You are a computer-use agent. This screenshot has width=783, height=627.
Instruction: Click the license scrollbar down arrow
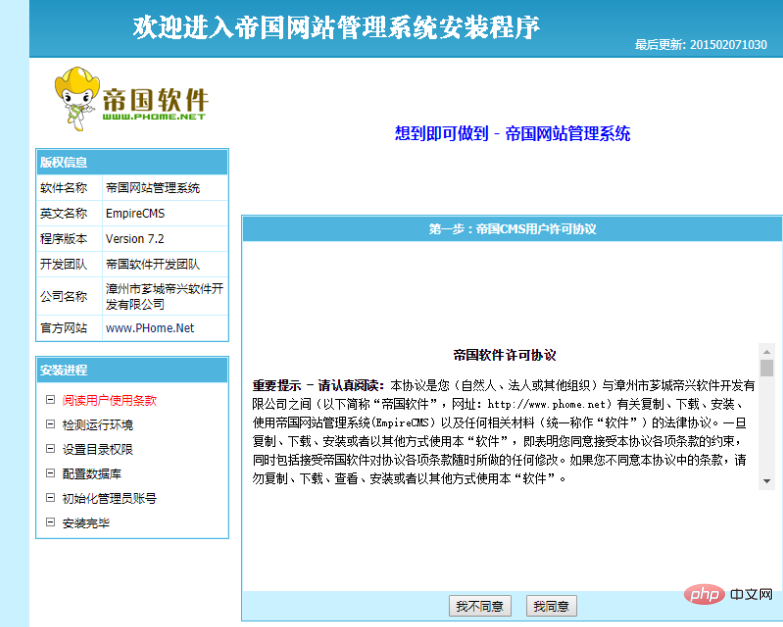tap(766, 481)
